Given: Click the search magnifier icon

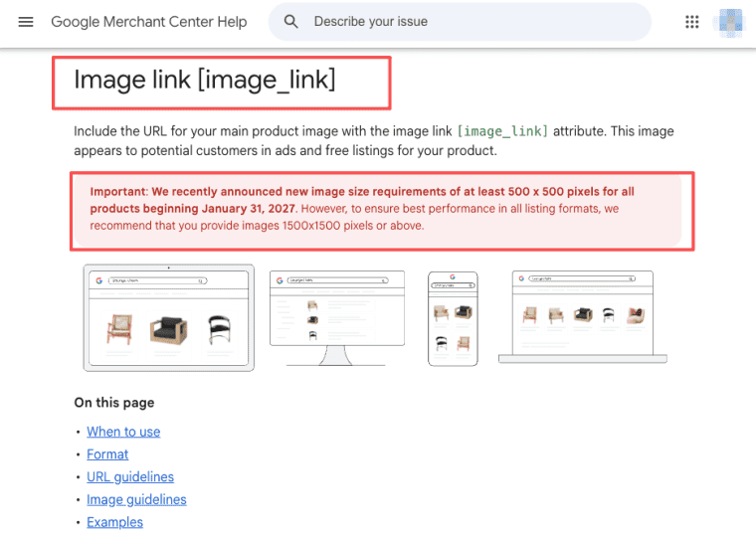Looking at the screenshot, I should [x=290, y=21].
